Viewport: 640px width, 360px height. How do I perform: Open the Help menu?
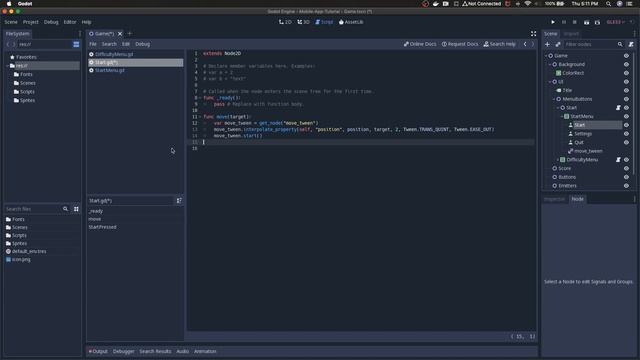coord(87,22)
